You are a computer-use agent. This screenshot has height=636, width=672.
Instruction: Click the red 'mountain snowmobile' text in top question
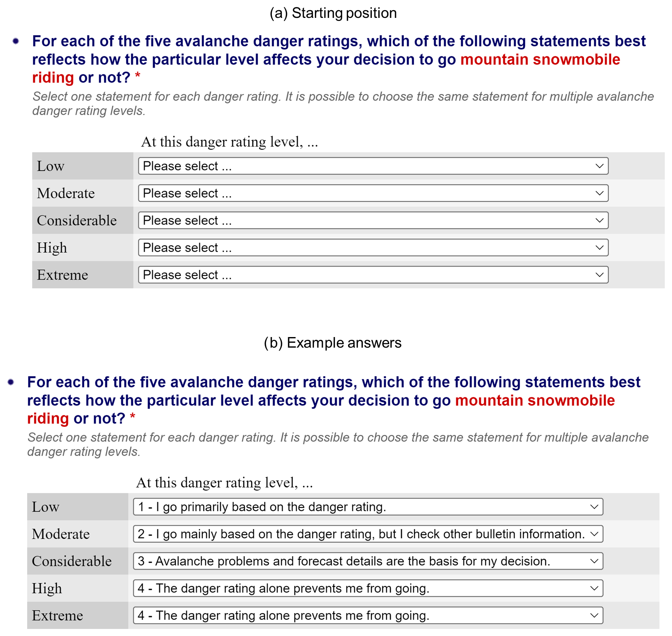pyautogui.click(x=540, y=59)
